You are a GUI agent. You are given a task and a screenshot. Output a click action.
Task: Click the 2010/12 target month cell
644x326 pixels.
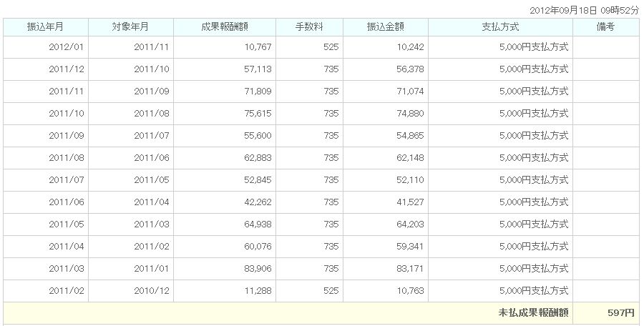[x=131, y=291]
